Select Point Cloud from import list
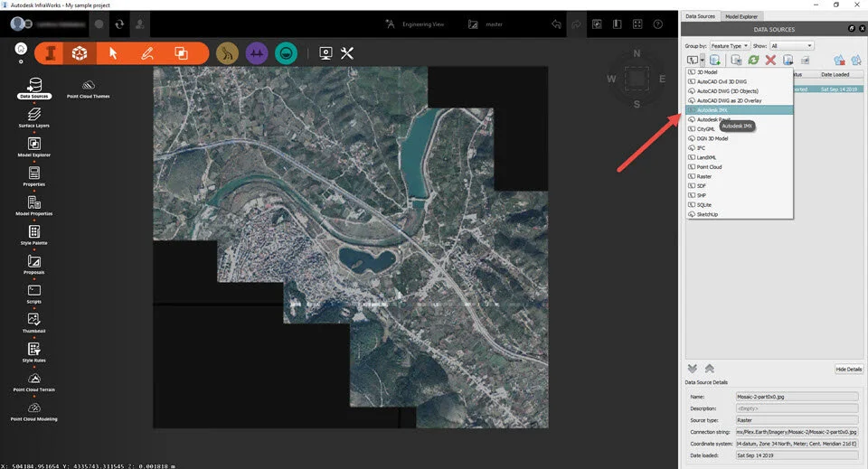 click(x=740, y=166)
